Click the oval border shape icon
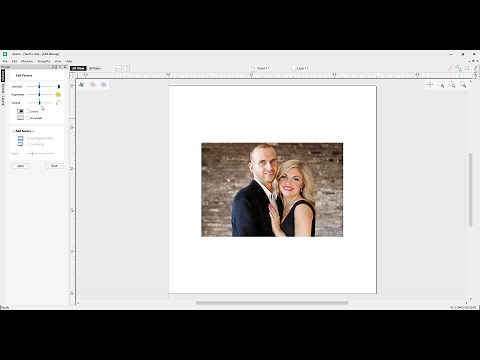Screen dimensions: 480x360 coord(21,144)
